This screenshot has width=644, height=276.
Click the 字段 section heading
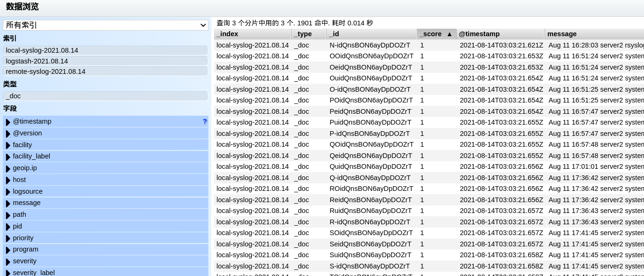10,109
